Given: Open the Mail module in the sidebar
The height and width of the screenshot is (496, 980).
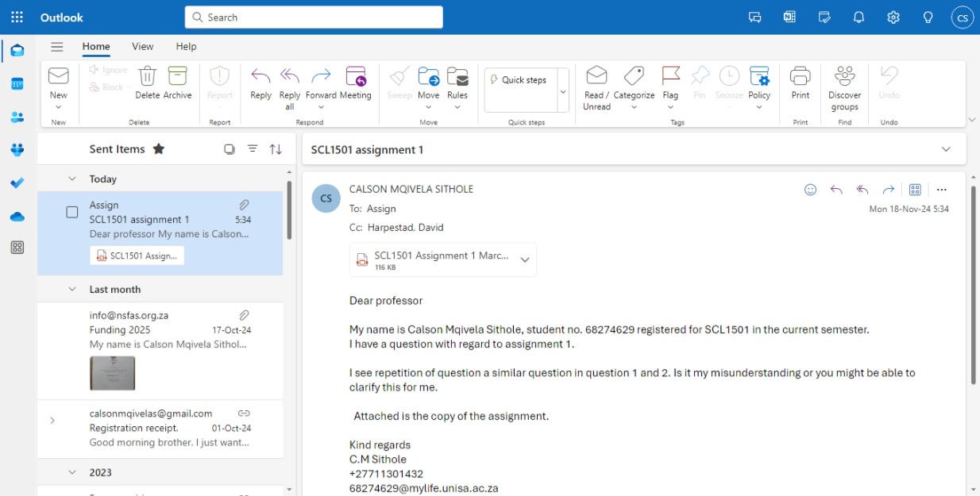Looking at the screenshot, I should point(17,50).
